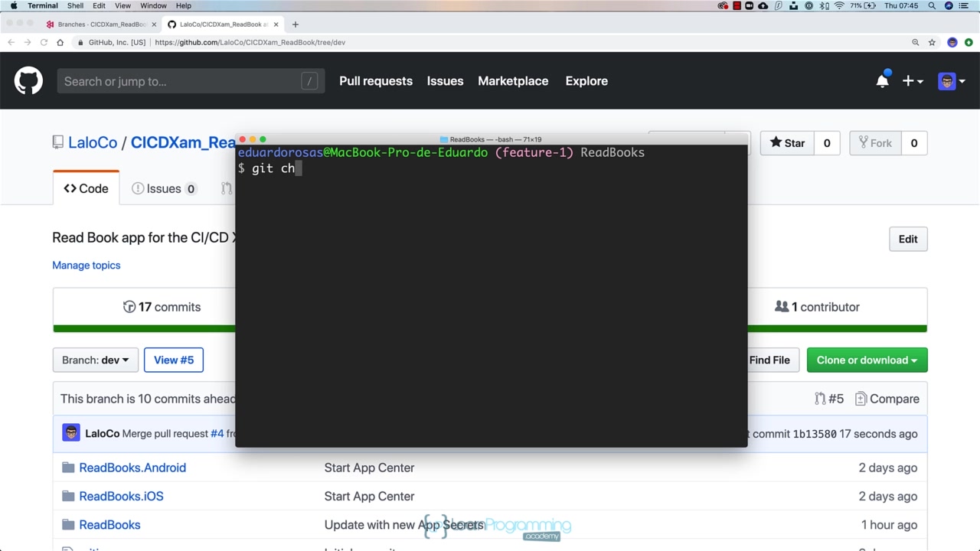Click the ReadBooks.Android folder icon
980x551 pixels.
point(68,468)
